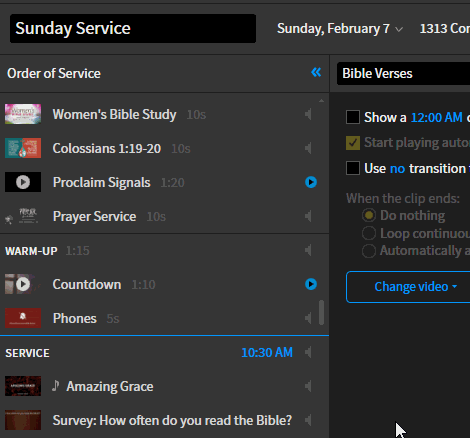Click the 12:00 AM time link
Screen dimensions: 470x438
tap(437, 117)
